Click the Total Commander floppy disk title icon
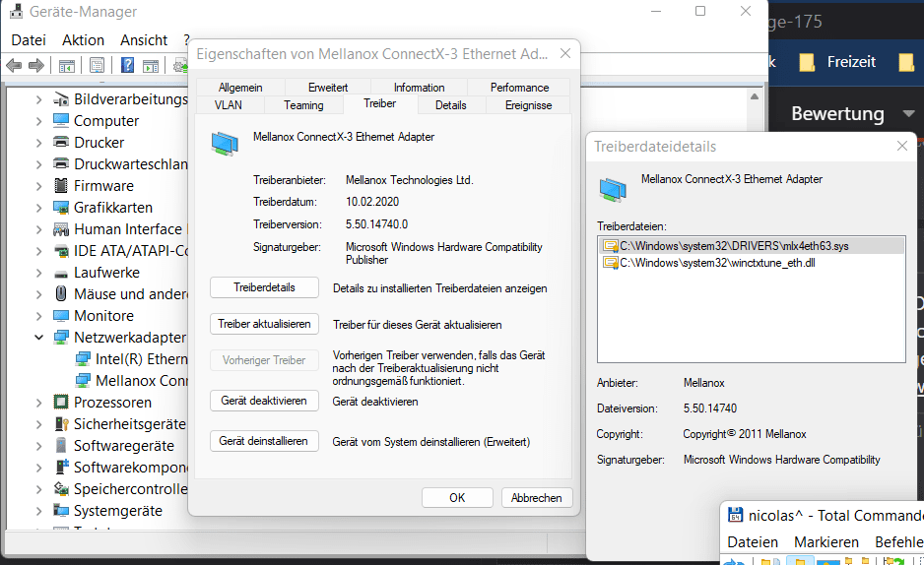 (736, 515)
